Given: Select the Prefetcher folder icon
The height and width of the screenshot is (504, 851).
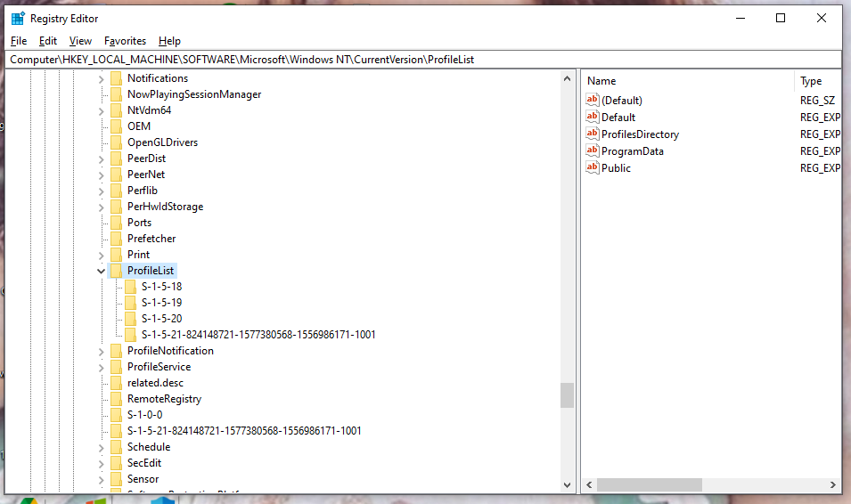Looking at the screenshot, I should (116, 239).
